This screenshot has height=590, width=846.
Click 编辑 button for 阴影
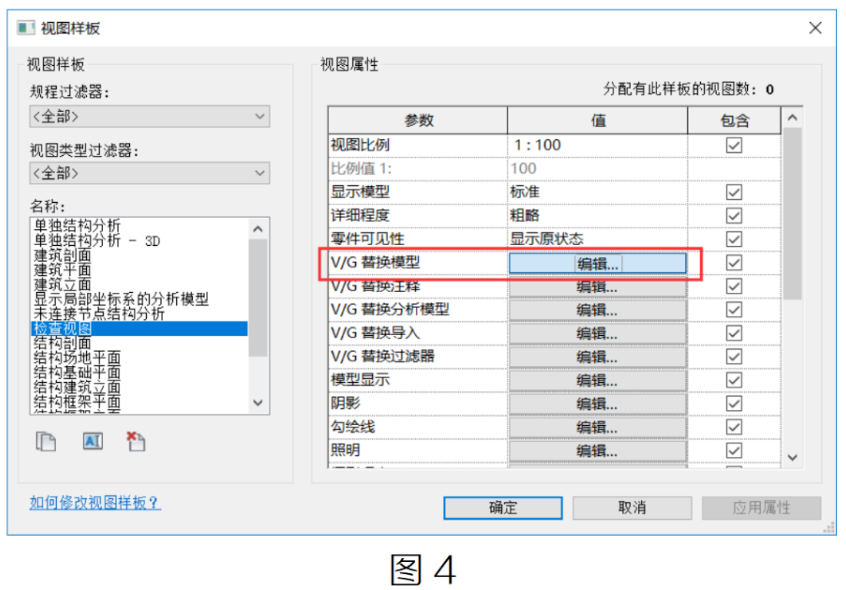point(597,404)
